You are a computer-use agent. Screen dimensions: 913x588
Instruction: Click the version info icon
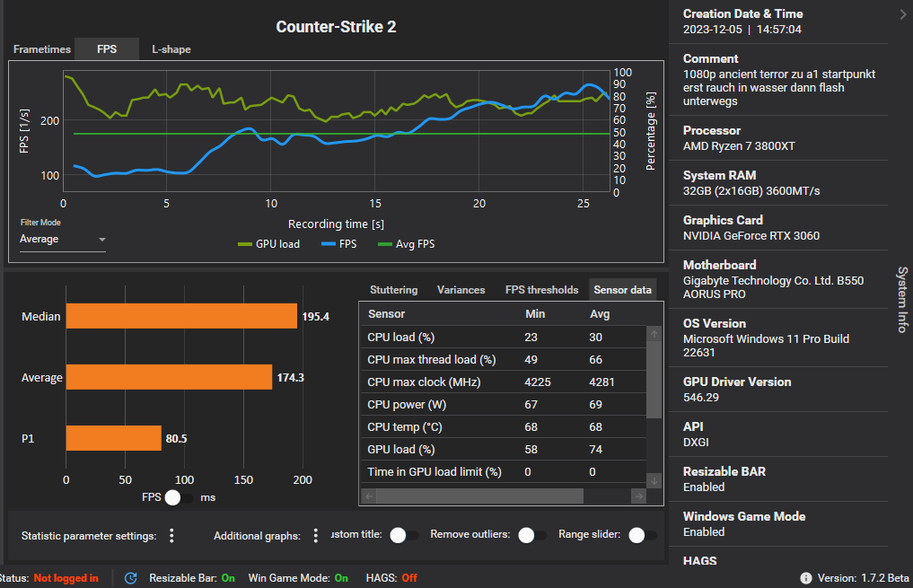806,578
